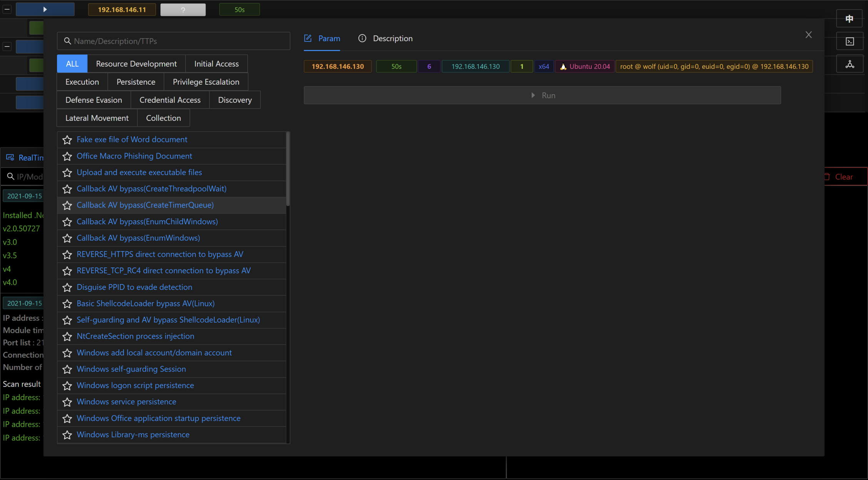Image resolution: width=868 pixels, height=480 pixels.
Task: Collapse the second row minus expander
Action: [x=7, y=47]
